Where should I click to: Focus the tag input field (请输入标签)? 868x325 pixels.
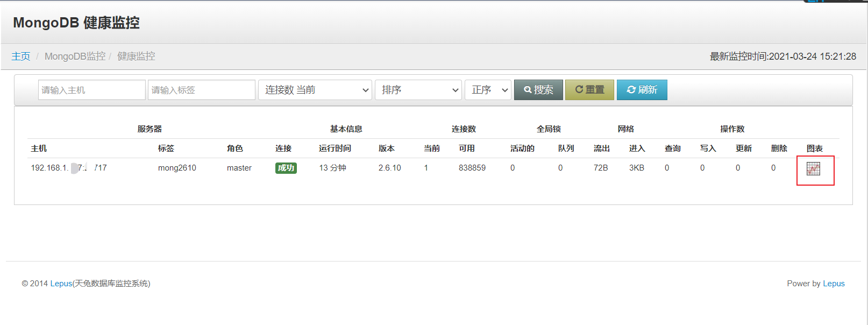pyautogui.click(x=201, y=90)
